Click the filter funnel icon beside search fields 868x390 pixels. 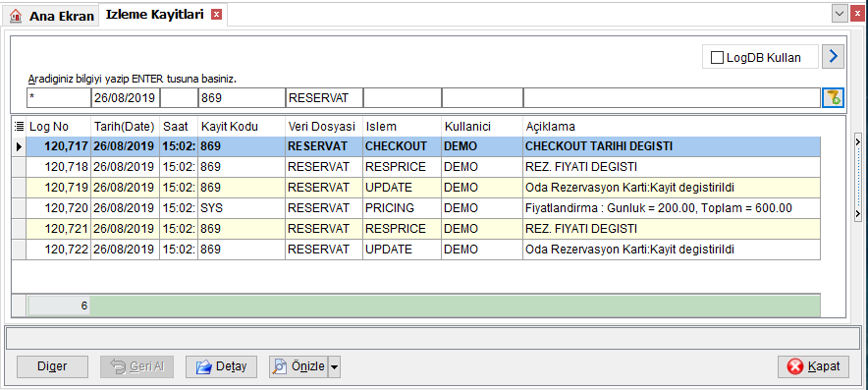[x=833, y=98]
